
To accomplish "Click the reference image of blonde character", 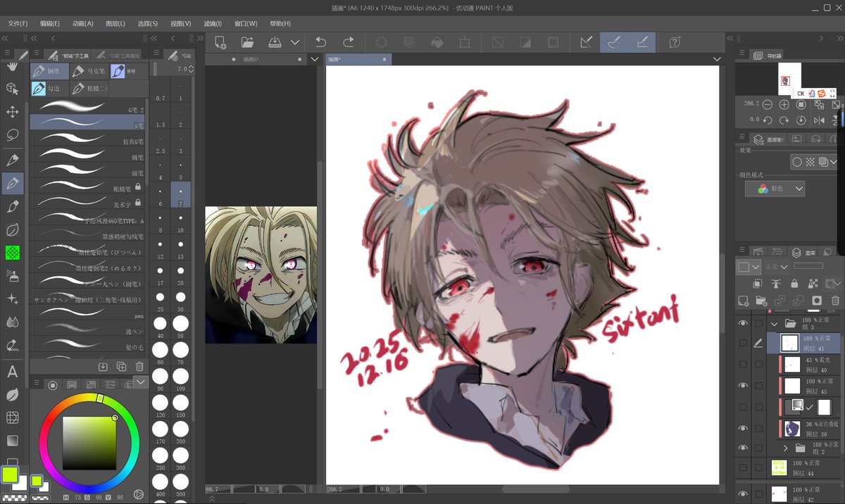I will tap(261, 275).
